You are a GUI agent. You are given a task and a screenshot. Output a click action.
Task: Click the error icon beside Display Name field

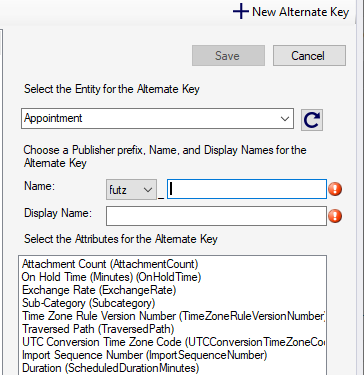(x=335, y=216)
